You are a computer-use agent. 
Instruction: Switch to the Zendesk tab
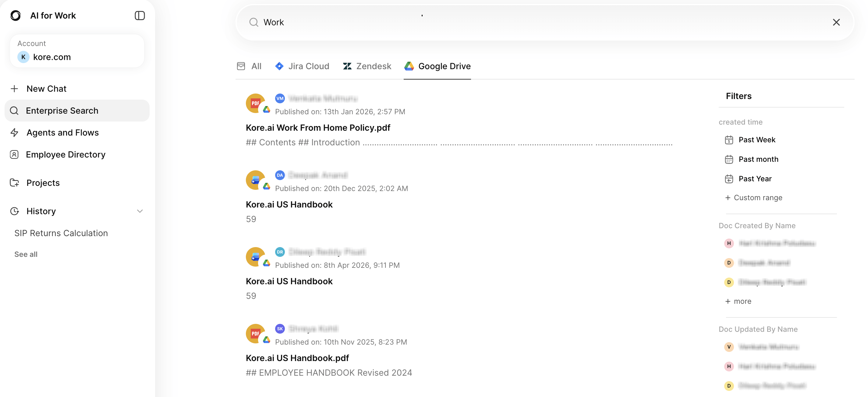367,66
